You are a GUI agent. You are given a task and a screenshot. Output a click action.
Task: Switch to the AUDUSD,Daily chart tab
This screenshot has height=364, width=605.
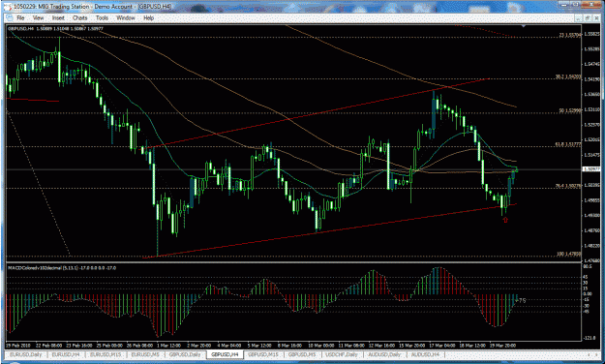pyautogui.click(x=384, y=354)
